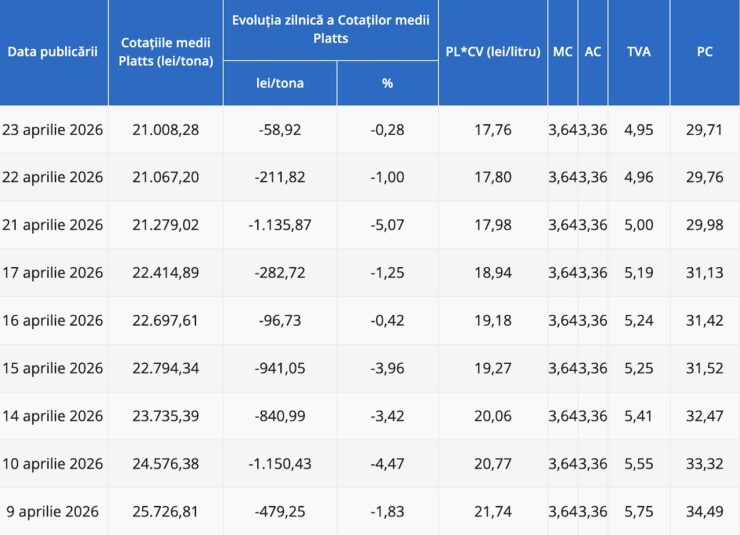Screen dimensions: 740x535
Task: Click the 5,41 TVA value
Action: pos(638,415)
